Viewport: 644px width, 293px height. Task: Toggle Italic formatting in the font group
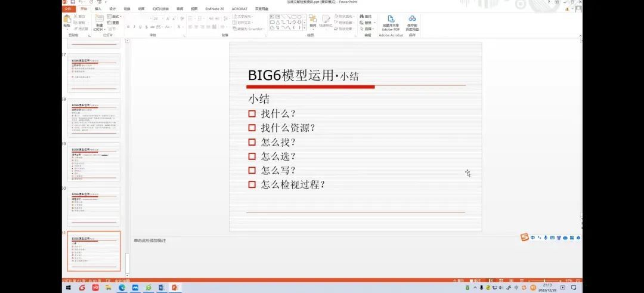coord(135,27)
